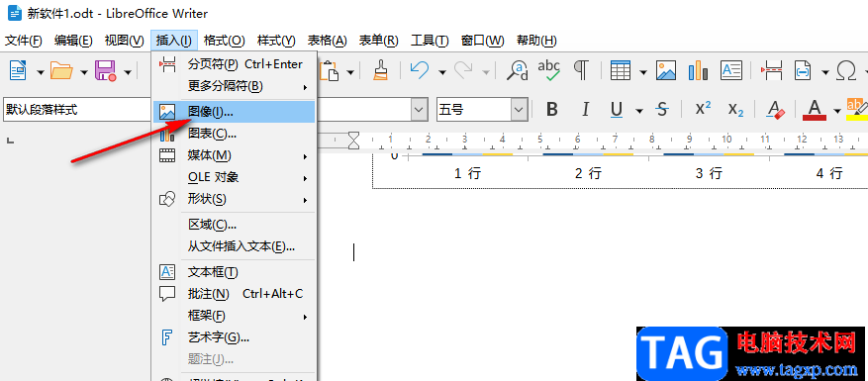The height and width of the screenshot is (381, 868).
Task: Click the Undo arrow
Action: coord(419,70)
